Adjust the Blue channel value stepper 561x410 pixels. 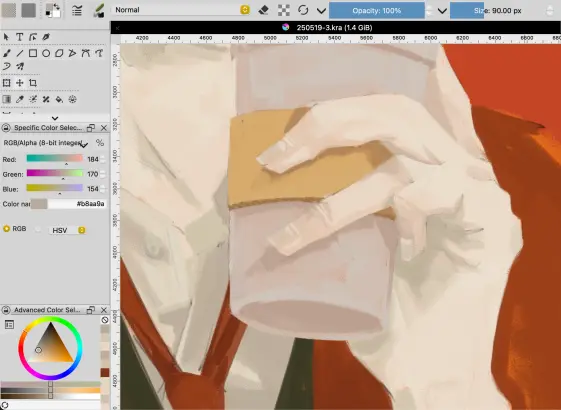pos(103,189)
